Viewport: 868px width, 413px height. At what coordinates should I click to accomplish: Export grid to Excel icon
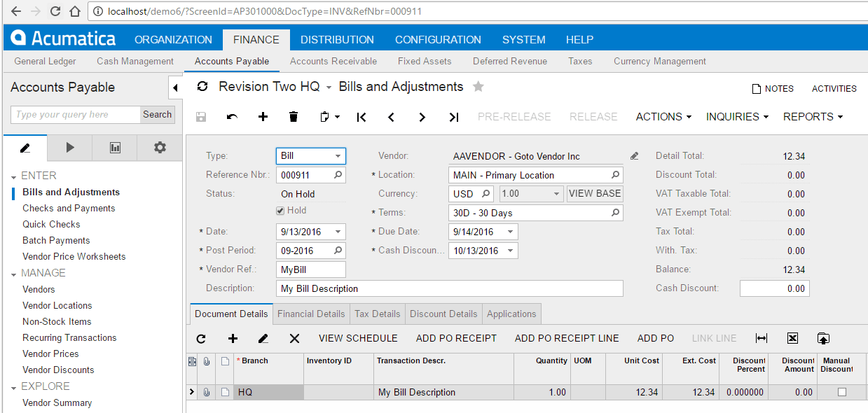[x=792, y=338]
